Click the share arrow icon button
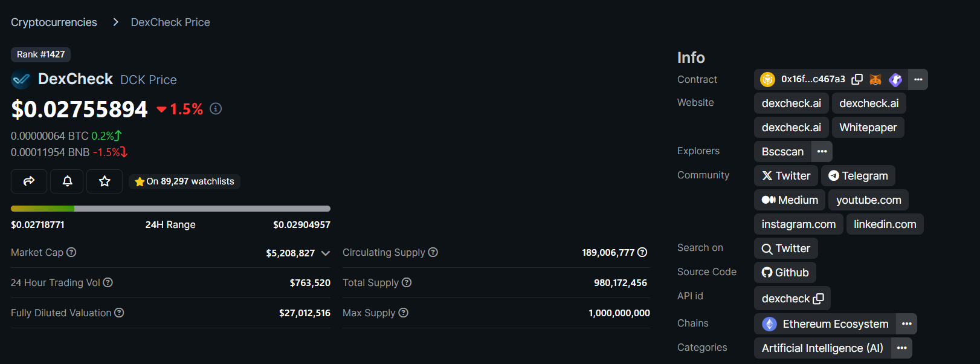Screen dimensions: 980x364 29,181
